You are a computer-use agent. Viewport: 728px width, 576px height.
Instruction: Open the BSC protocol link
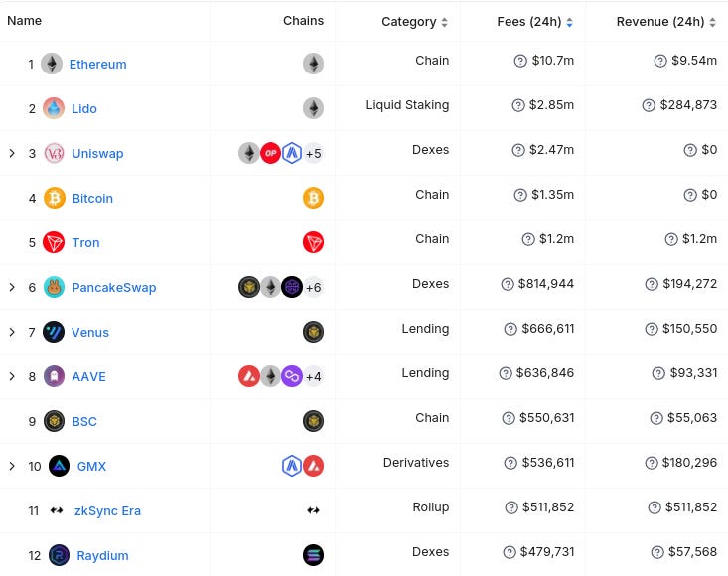click(84, 421)
